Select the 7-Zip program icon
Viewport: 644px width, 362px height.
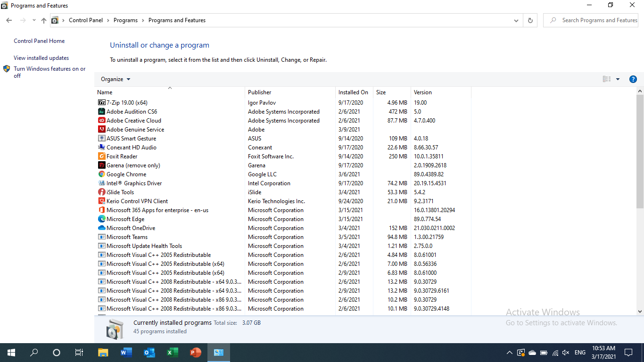point(101,102)
